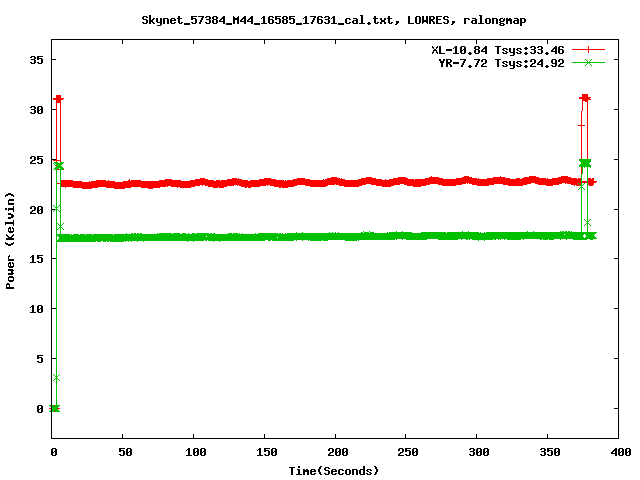
Task: Click y-axis tick label 30
Action: point(36,110)
